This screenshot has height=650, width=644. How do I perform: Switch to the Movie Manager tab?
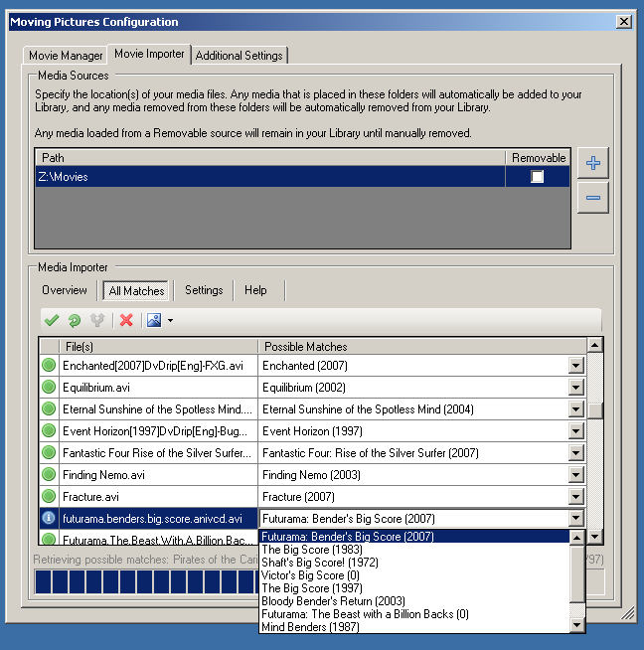pyautogui.click(x=66, y=56)
